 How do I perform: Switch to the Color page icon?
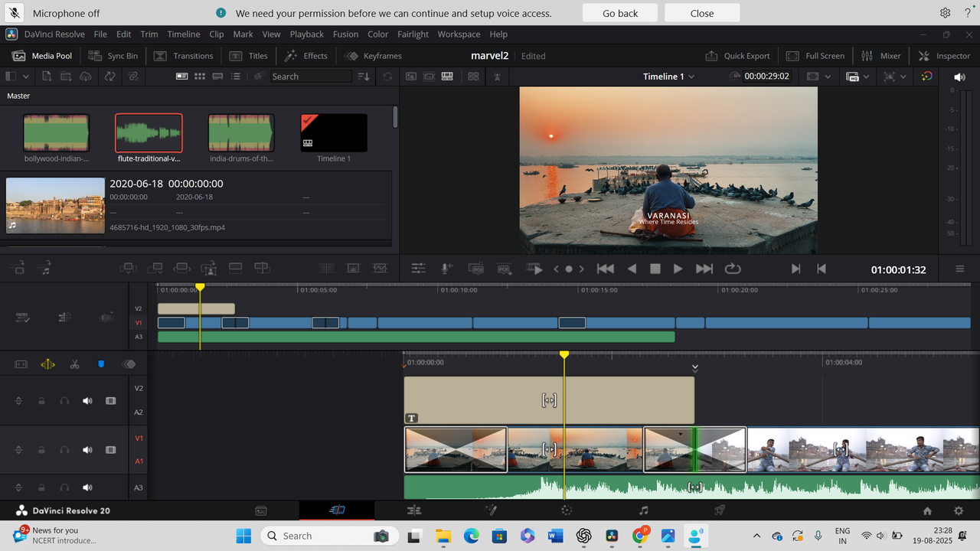tap(567, 510)
